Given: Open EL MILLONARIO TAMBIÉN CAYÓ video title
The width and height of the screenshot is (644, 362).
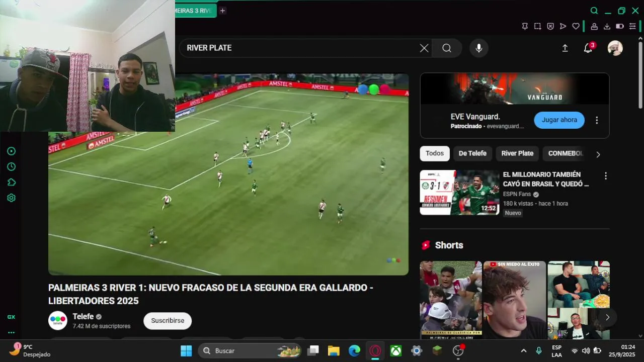Looking at the screenshot, I should point(546,179).
